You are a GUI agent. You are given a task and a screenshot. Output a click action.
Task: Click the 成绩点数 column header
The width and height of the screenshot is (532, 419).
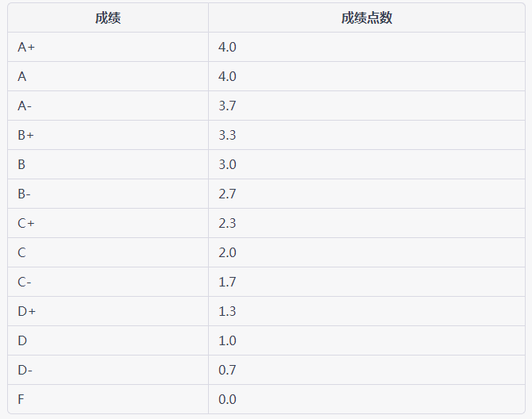pyautogui.click(x=367, y=17)
